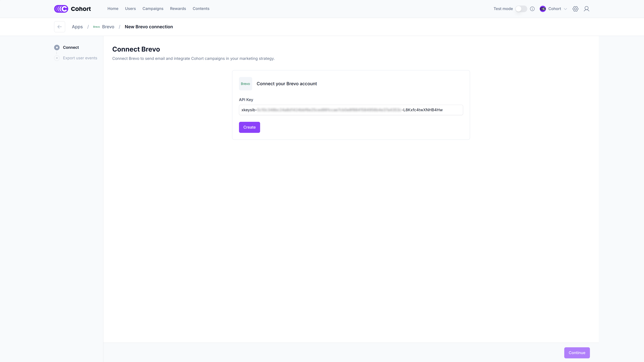The width and height of the screenshot is (644, 362).
Task: Expand Cohort workspace dropdown chevron
Action: pos(565,9)
